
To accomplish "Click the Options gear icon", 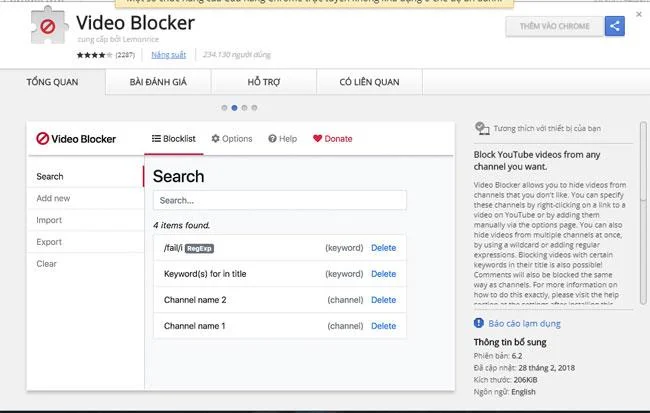I will 215,138.
